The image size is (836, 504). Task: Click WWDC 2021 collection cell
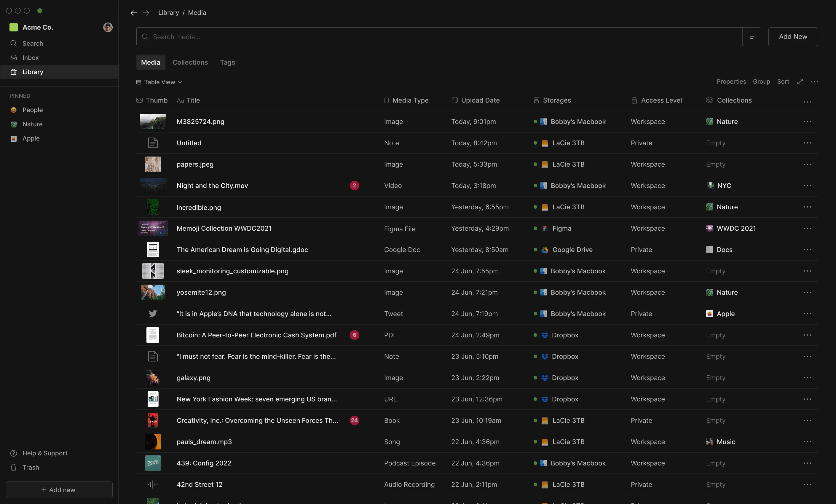coord(731,228)
